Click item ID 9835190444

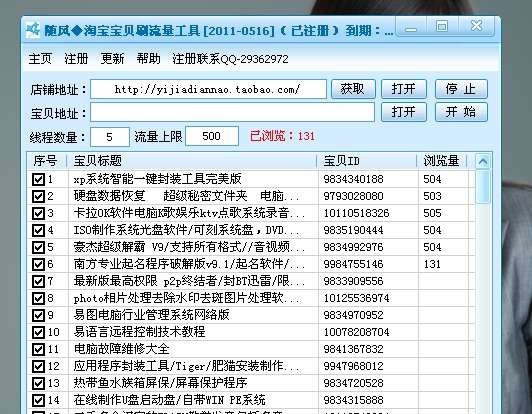pos(353,230)
